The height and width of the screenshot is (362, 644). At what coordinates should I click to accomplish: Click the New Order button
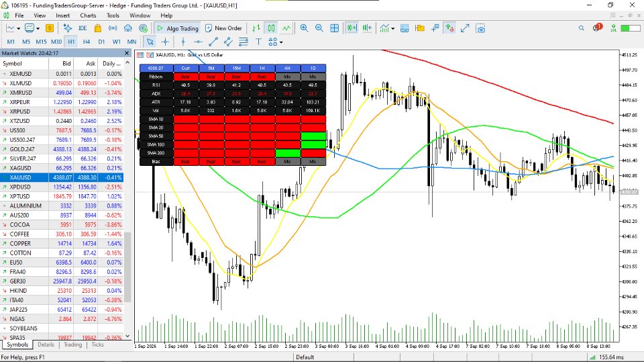coord(224,28)
